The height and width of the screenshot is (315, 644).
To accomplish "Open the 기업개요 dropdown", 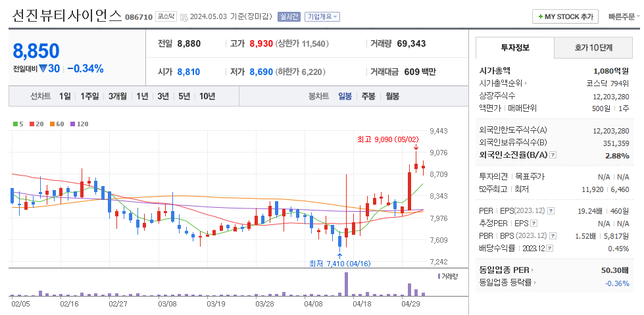I will coord(322,17).
